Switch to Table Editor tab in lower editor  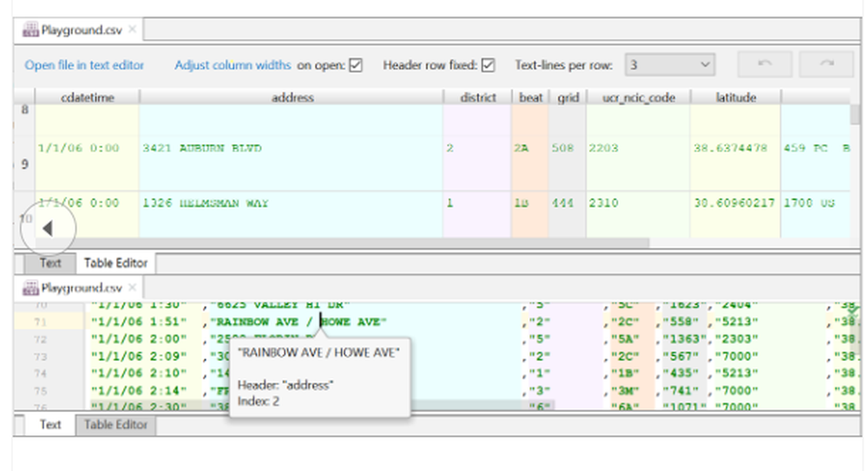tap(115, 425)
